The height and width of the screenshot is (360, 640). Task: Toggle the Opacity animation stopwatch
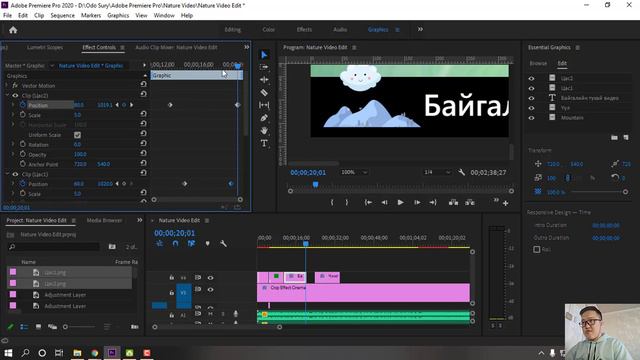point(23,154)
